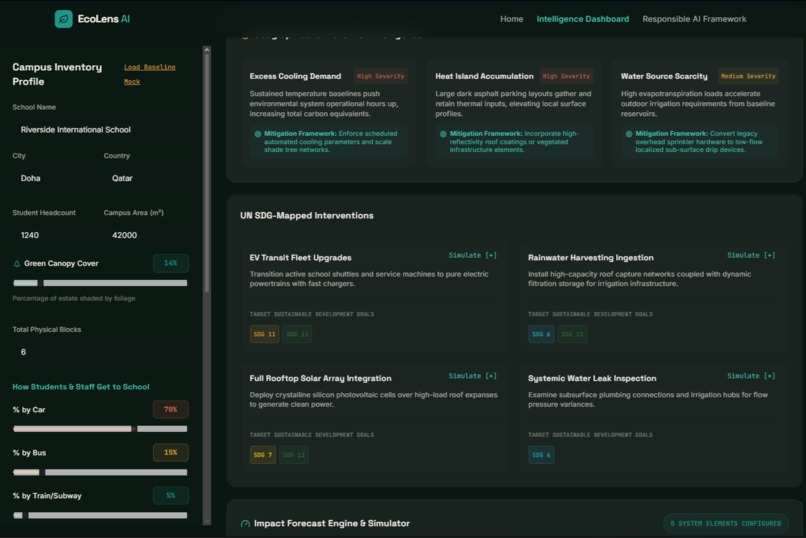
Task: Click the School Name input field
Action: coord(100,130)
